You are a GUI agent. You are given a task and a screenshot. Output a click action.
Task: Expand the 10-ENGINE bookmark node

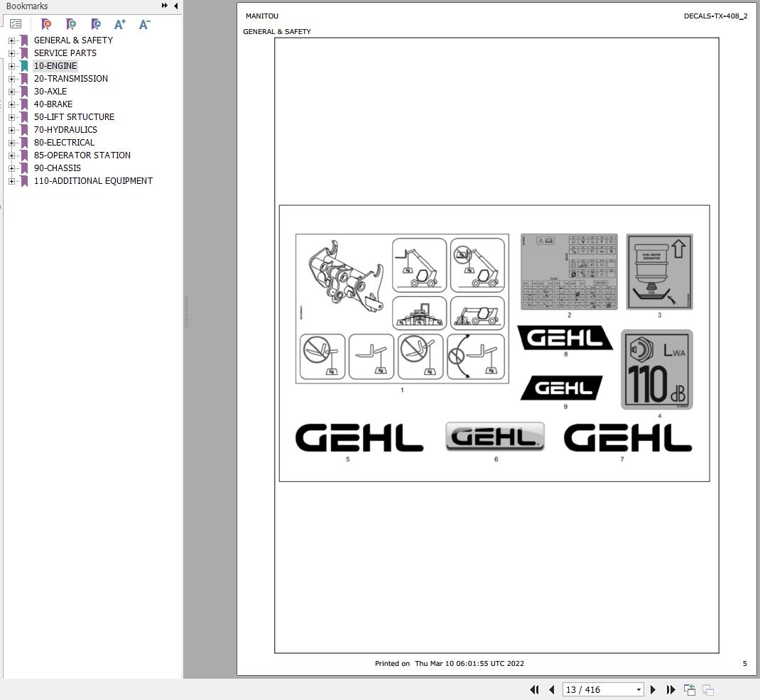11,66
